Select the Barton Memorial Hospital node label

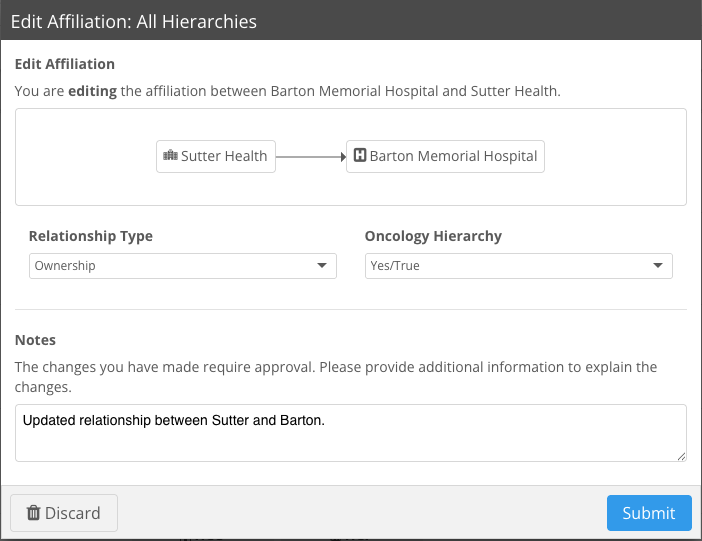click(x=453, y=156)
